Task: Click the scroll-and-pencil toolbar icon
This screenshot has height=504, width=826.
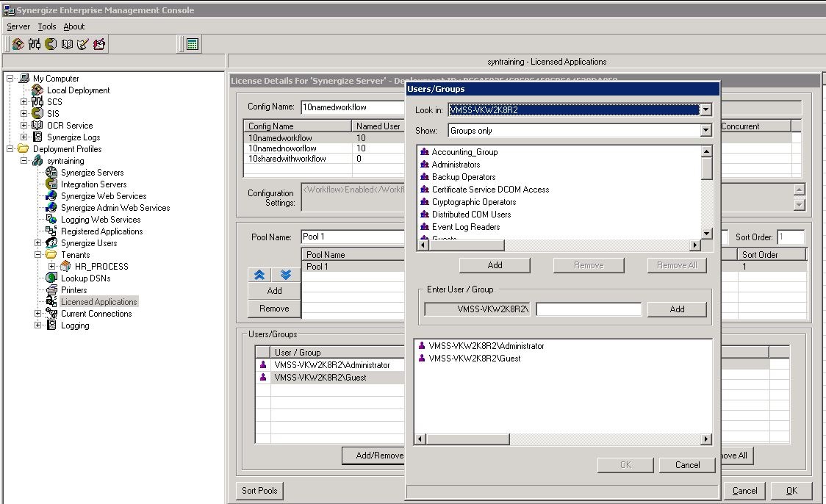Action: (x=83, y=44)
